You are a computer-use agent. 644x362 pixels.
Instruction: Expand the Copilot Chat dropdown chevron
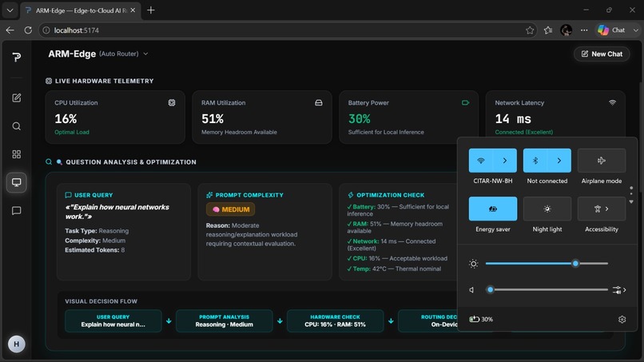coord(636,30)
